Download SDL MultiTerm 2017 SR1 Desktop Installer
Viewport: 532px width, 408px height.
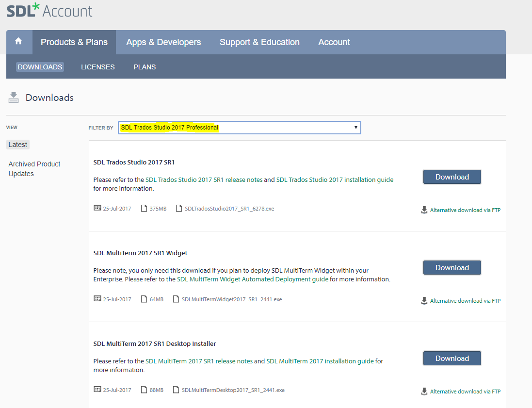click(x=452, y=358)
